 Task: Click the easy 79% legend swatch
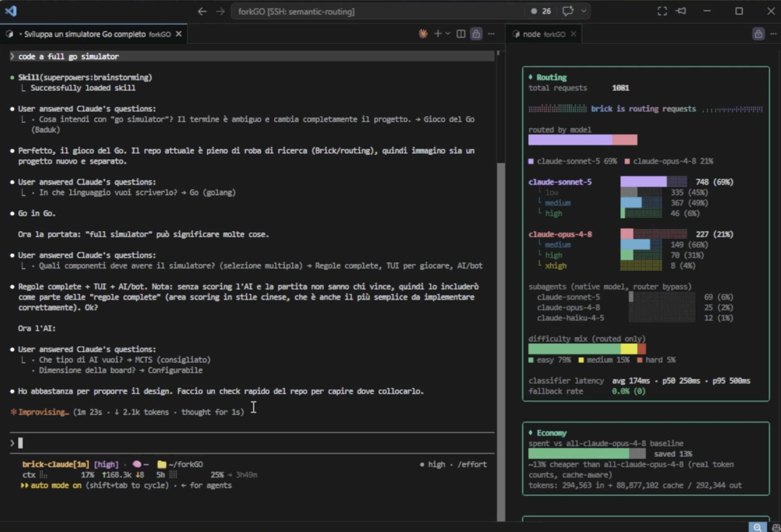pyautogui.click(x=531, y=360)
